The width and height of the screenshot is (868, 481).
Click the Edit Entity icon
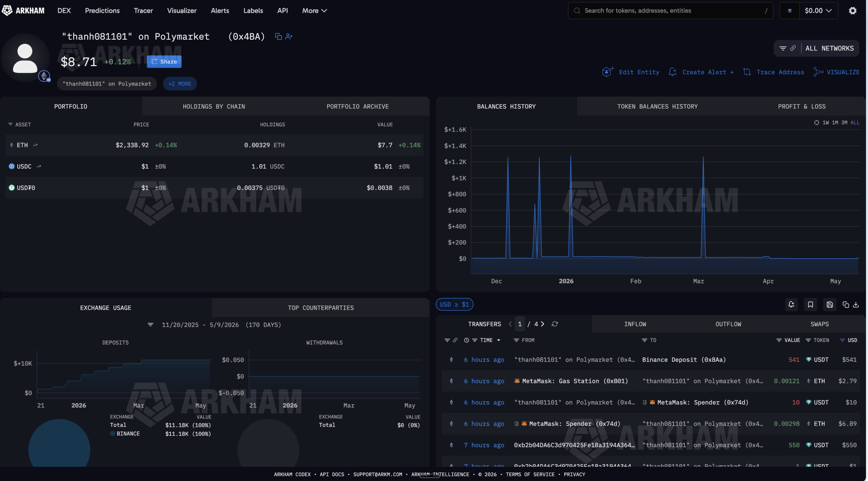(607, 72)
